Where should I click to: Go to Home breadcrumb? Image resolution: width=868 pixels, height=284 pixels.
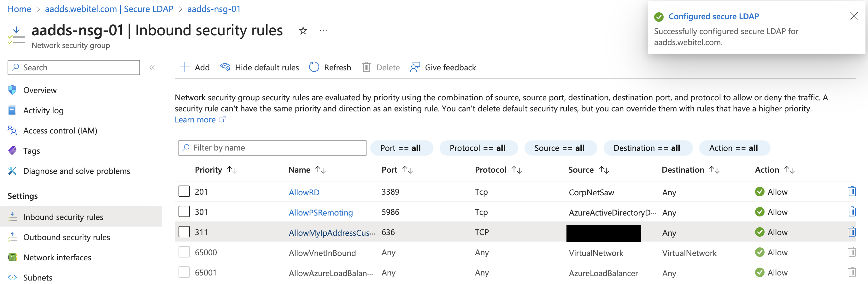[19, 9]
